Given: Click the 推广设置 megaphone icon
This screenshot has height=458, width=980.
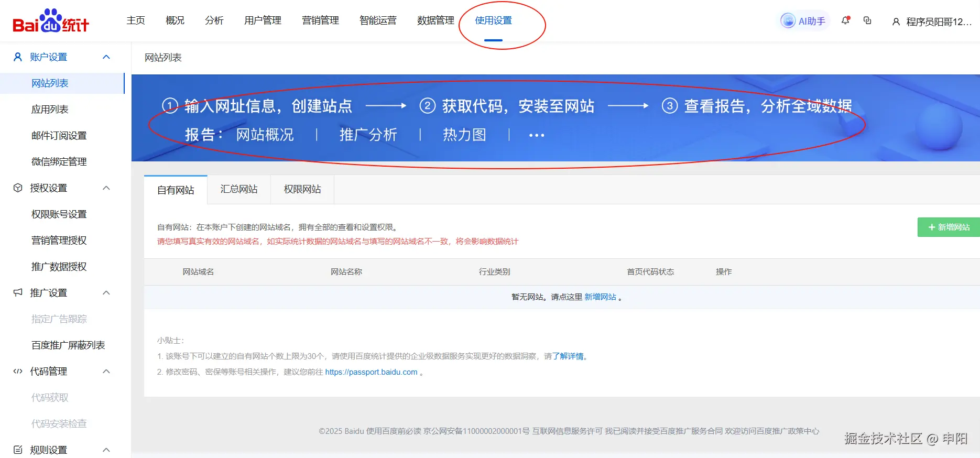Looking at the screenshot, I should (x=18, y=292).
